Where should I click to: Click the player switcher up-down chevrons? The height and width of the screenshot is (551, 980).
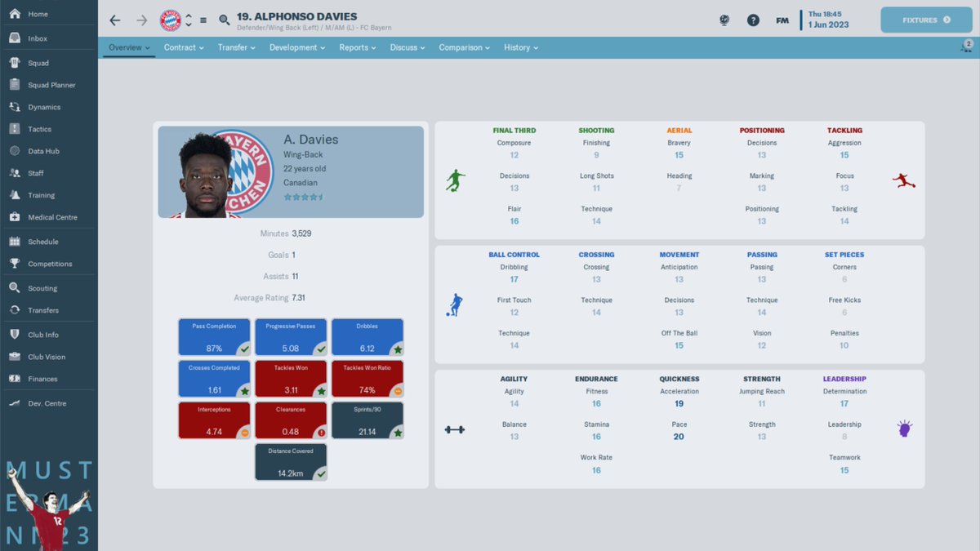(x=189, y=20)
